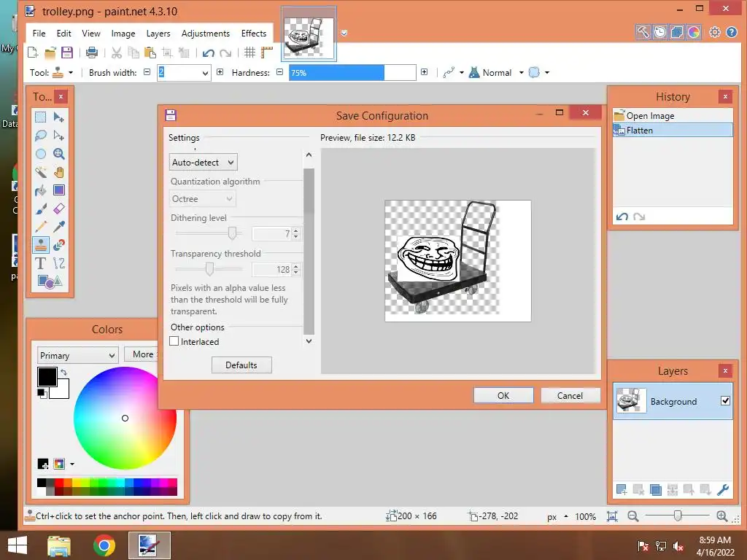Toggle Layers window button in top right

point(676,32)
